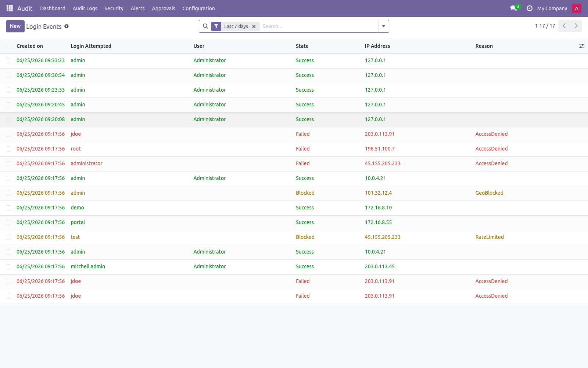
Task: Open the portal login event row
Action: coord(294,223)
